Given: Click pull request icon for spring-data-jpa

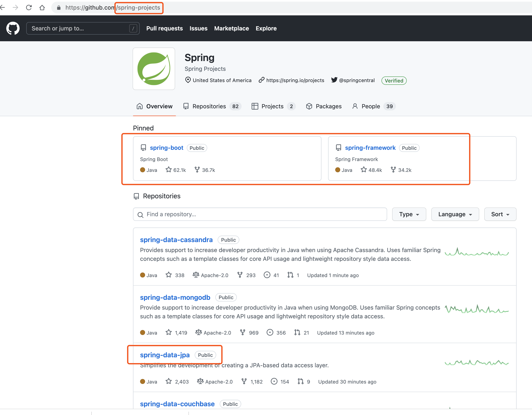Looking at the screenshot, I should [301, 381].
